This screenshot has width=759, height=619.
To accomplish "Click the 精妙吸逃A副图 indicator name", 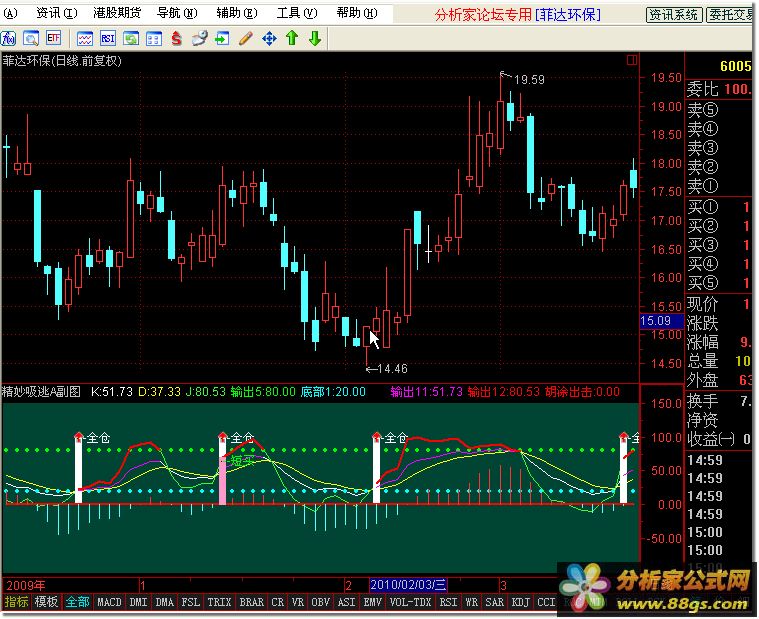I will (x=42, y=392).
